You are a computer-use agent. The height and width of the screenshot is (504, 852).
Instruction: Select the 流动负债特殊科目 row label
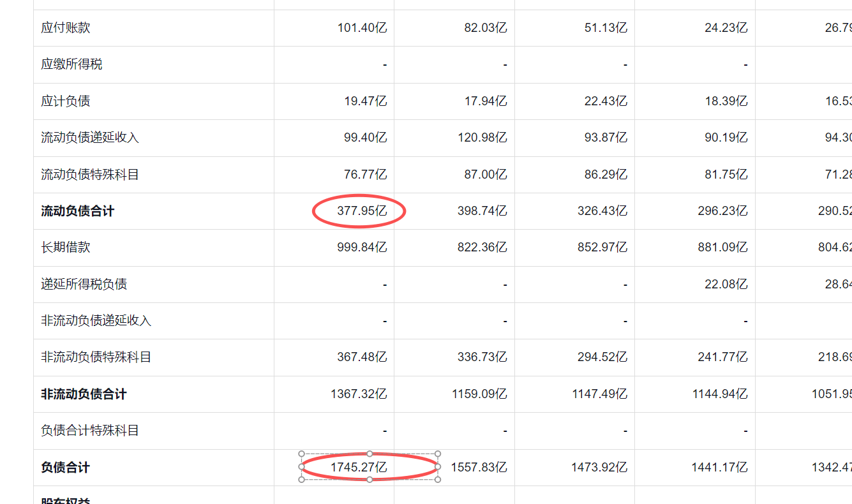[90, 175]
